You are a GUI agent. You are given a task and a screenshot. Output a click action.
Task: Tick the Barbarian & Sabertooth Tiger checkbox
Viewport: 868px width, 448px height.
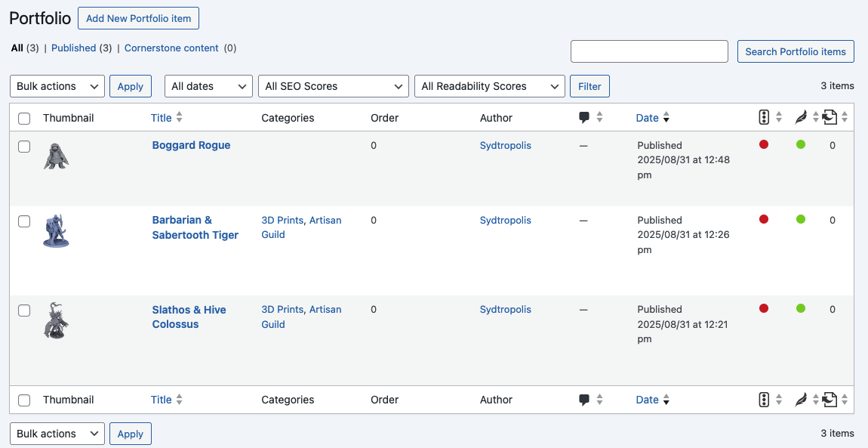pos(24,221)
